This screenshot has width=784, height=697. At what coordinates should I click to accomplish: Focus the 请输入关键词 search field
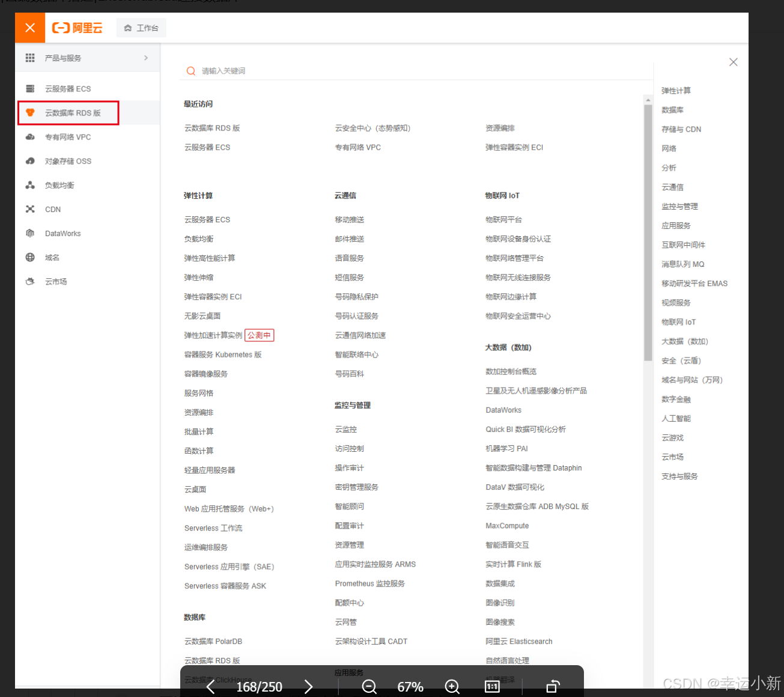tap(416, 71)
